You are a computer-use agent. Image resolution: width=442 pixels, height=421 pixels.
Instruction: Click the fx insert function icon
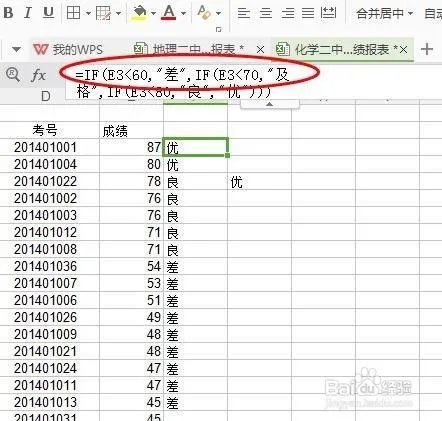click(x=38, y=75)
